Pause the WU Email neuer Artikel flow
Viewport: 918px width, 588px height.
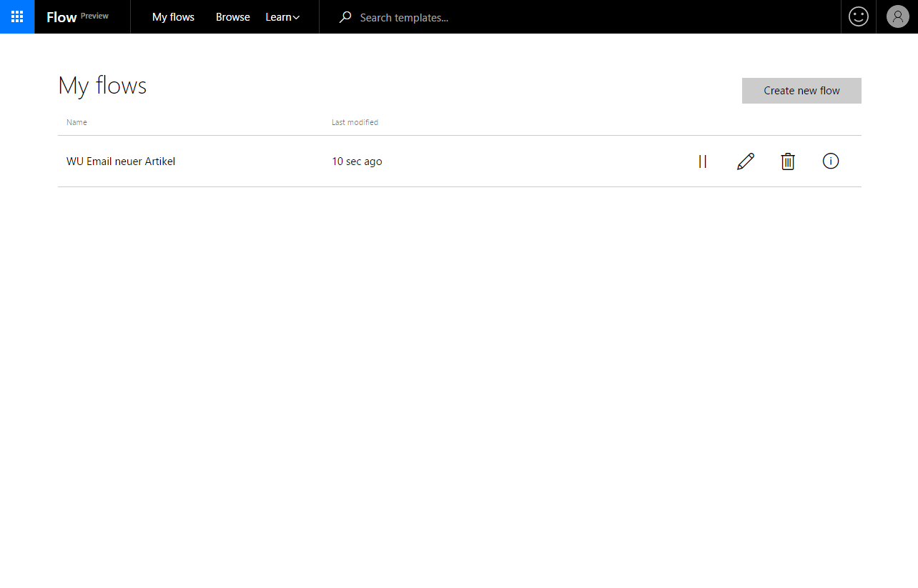702,161
